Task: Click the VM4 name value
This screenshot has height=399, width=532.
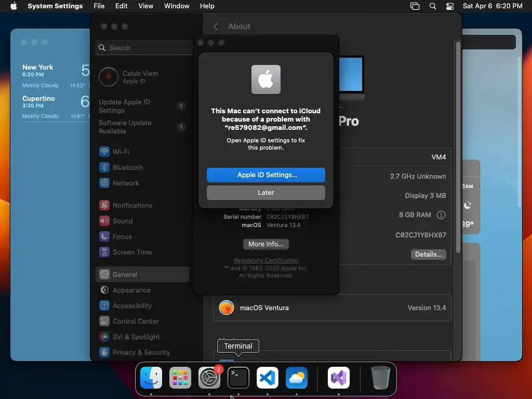Action: [438, 157]
